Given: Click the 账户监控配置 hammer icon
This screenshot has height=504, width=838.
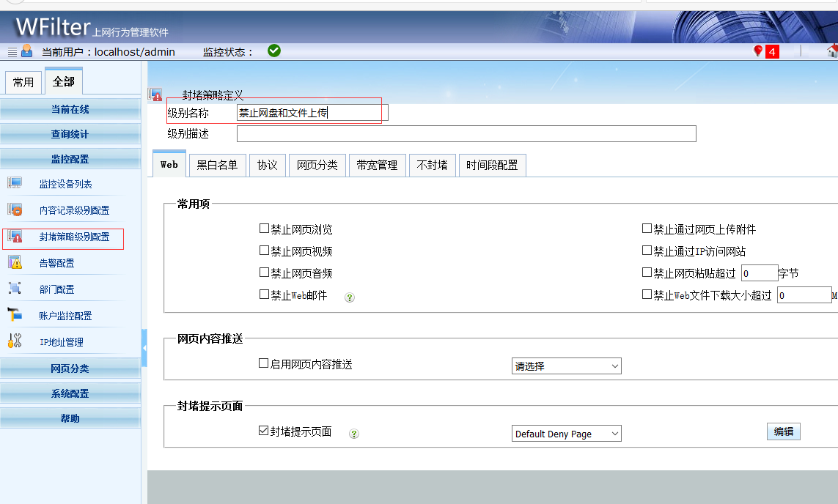Looking at the screenshot, I should pos(15,315).
